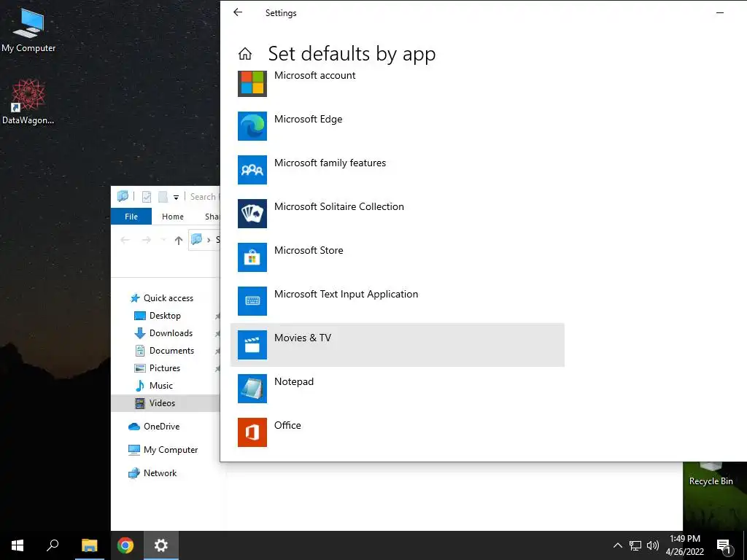Open the notification center icon
Screen dimensions: 747x560
point(724,546)
